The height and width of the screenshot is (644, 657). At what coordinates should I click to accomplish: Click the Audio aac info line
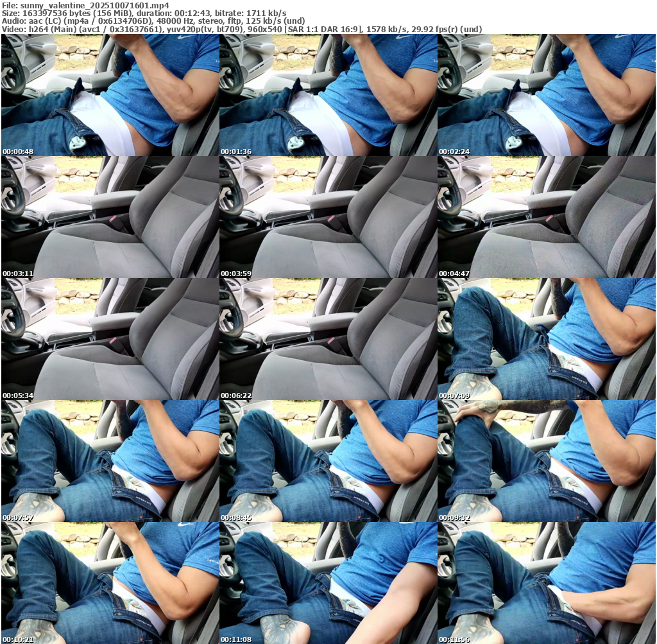pyautogui.click(x=153, y=21)
